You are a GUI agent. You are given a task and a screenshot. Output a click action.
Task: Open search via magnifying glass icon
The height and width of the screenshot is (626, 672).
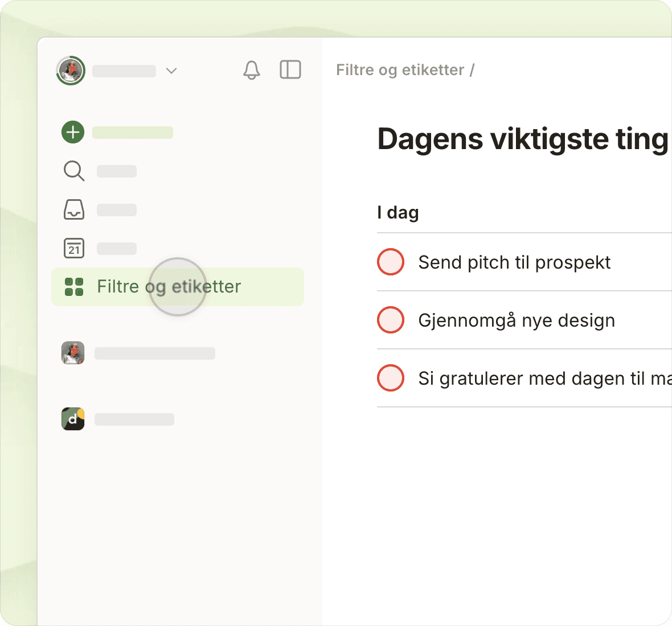(x=73, y=171)
